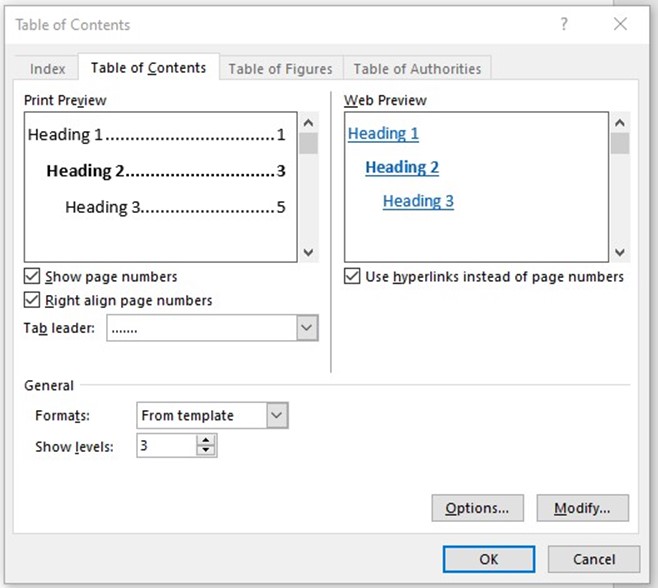Confirm with the OK button
This screenshot has height=588, width=658.
pos(488,559)
